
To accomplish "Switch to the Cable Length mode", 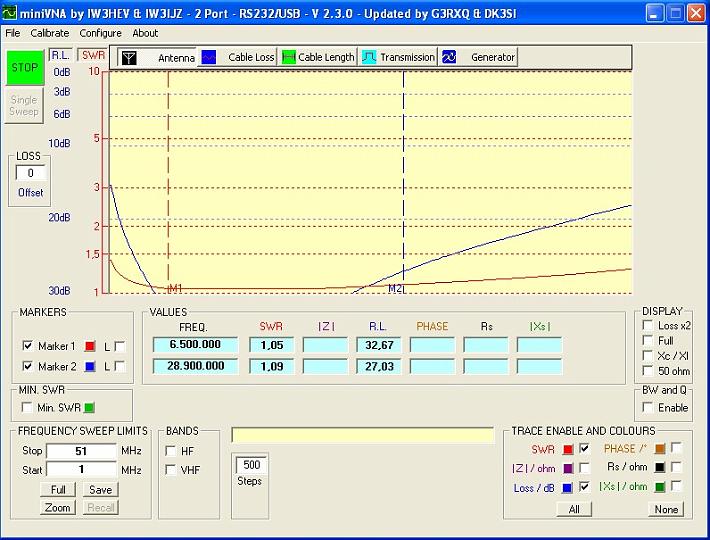I will (x=318, y=57).
